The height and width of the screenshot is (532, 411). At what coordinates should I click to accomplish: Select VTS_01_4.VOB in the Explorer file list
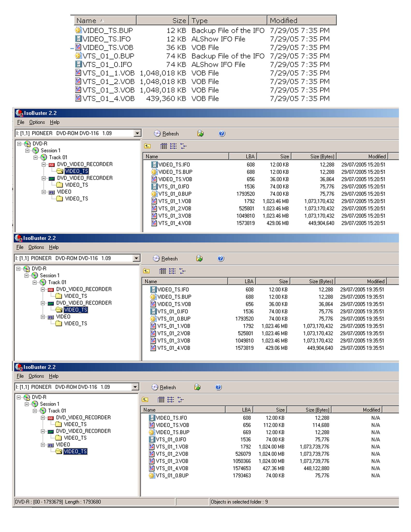coord(109,99)
